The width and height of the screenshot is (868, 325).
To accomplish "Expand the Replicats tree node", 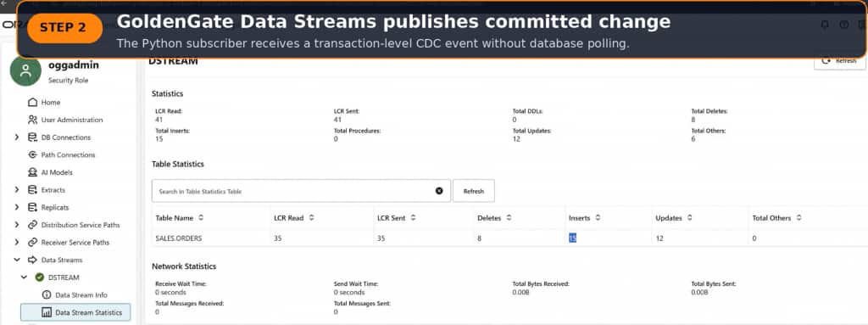I will tap(17, 207).
